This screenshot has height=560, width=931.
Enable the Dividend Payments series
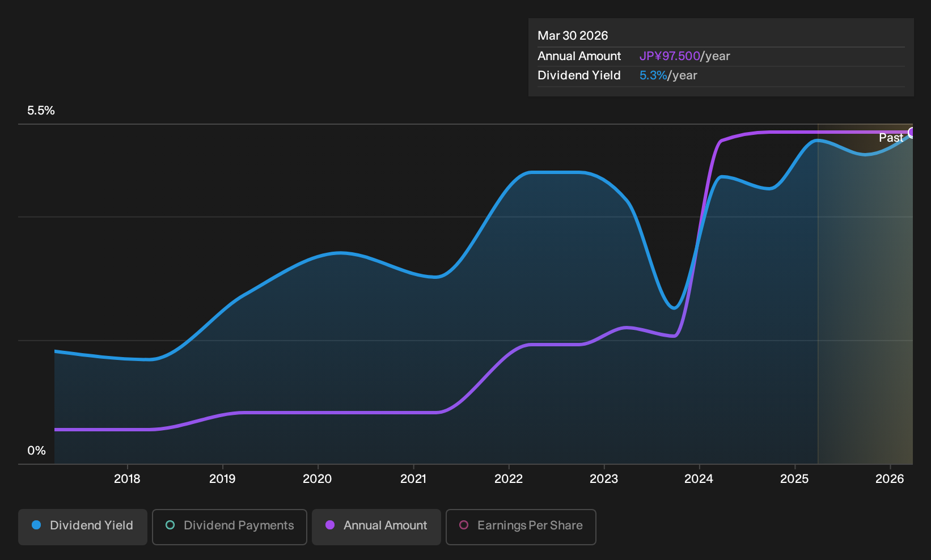pos(230,527)
